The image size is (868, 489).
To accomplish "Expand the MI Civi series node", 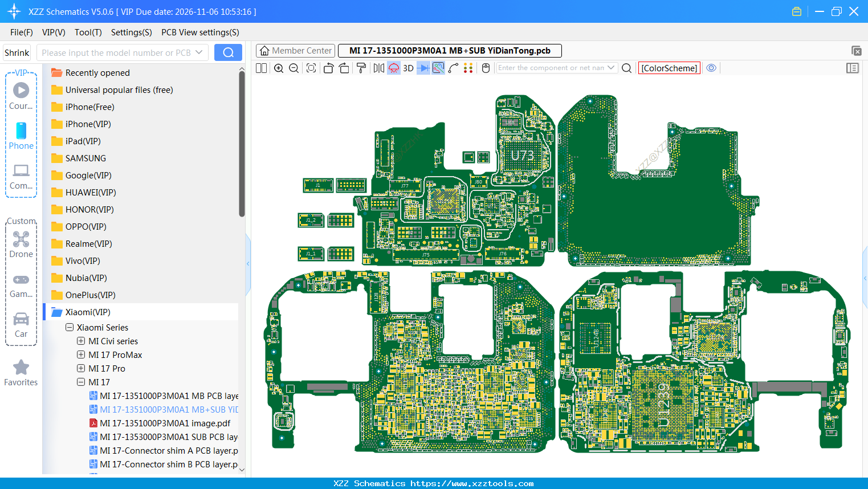I will point(80,341).
